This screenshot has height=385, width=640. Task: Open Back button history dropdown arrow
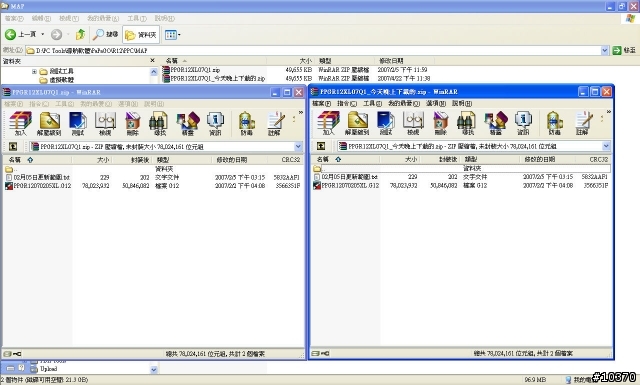pyautogui.click(x=42, y=35)
